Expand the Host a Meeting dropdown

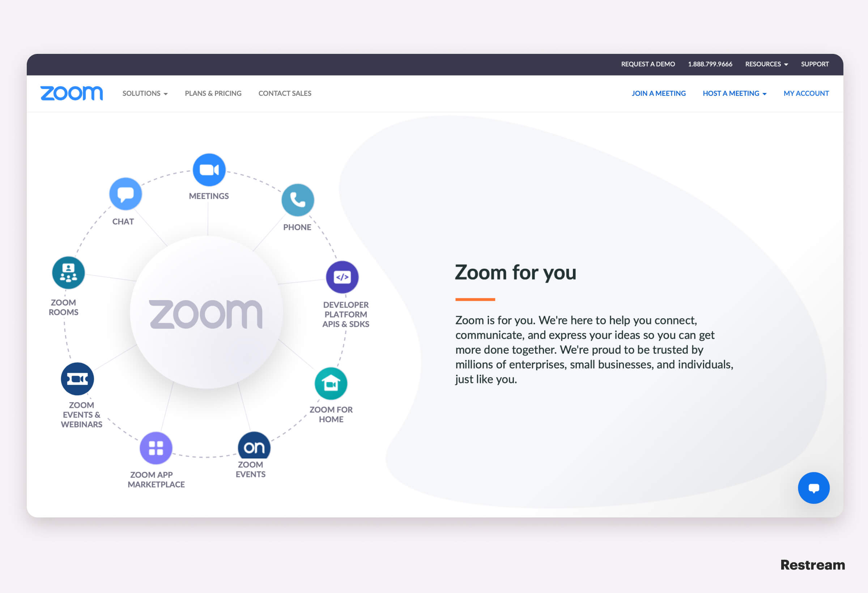tap(734, 93)
